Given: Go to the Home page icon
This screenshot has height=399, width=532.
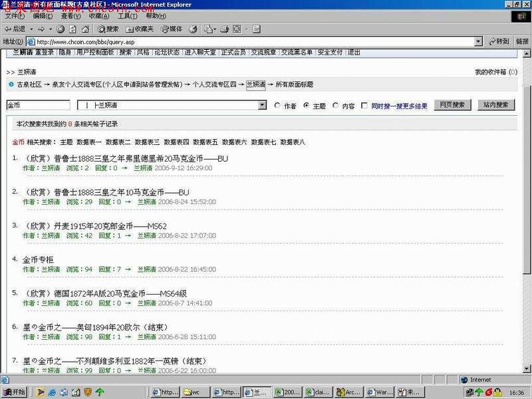Looking at the screenshot, I should [85, 29].
